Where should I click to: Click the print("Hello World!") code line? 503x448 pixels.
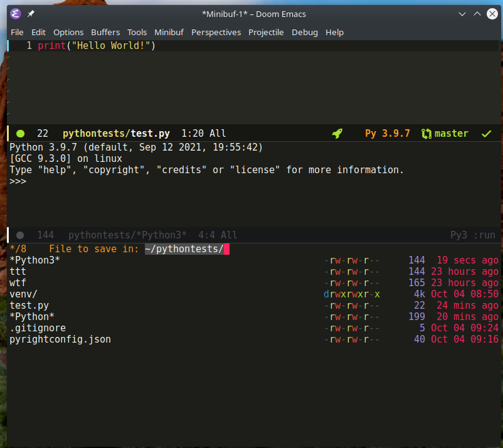[97, 46]
